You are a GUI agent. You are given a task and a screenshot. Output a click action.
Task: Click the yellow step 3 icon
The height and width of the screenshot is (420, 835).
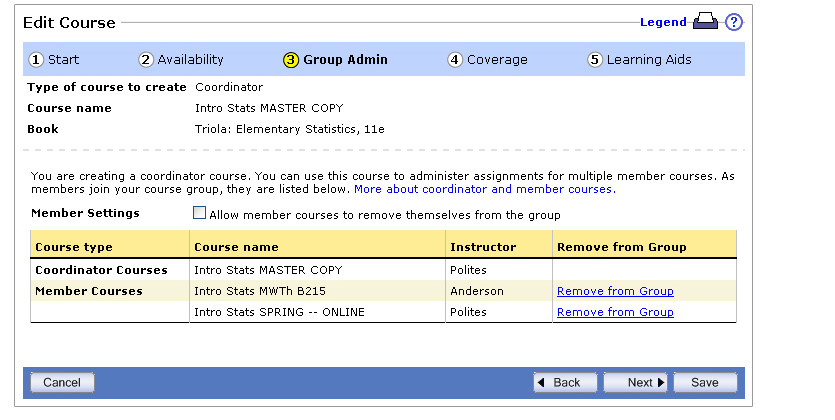tap(291, 60)
